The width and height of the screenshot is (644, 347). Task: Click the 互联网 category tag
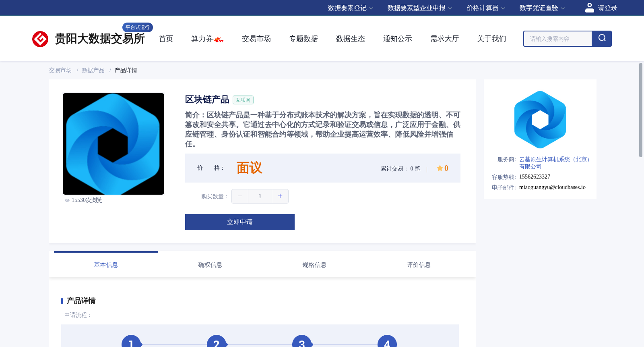tap(243, 100)
